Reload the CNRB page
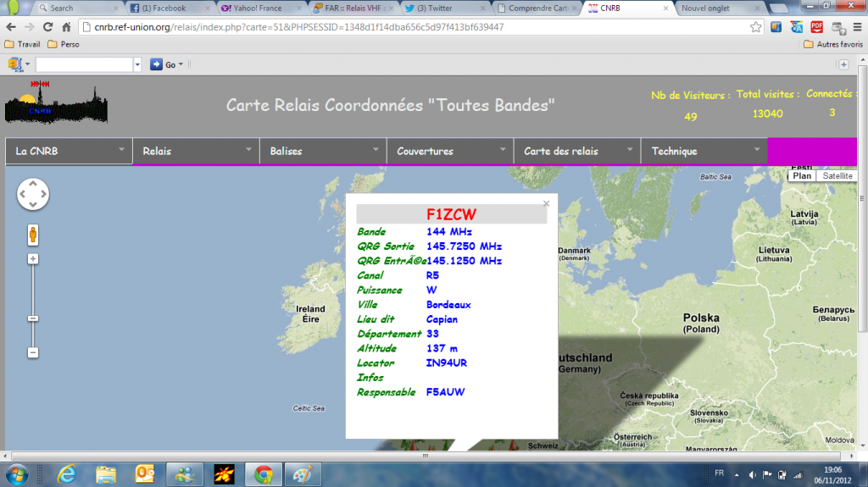Screen dimensions: 868x487 click(48, 27)
